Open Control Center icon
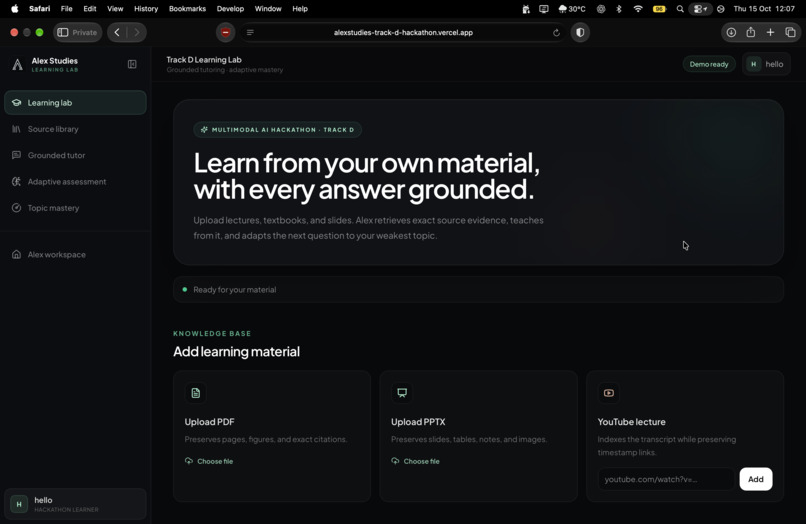Screen dimensions: 806x524 click(x=700, y=9)
